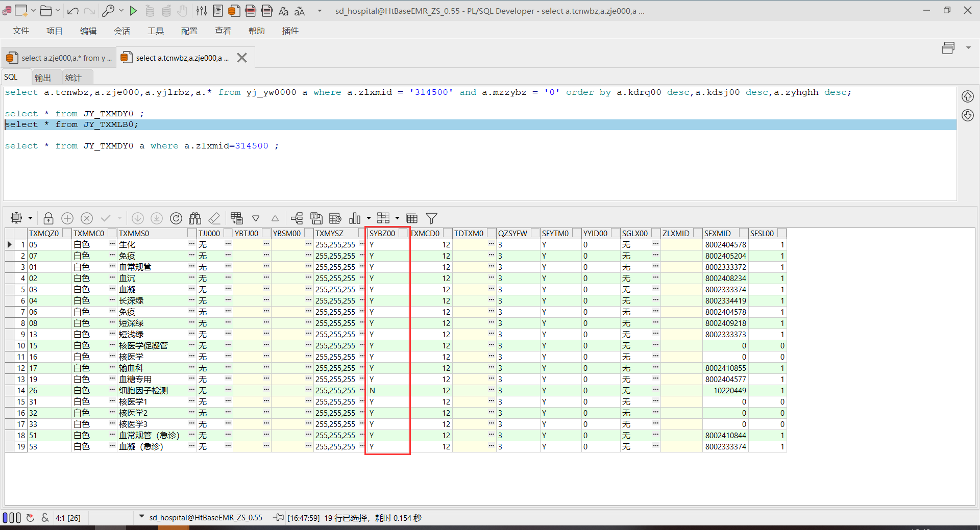
Task: Click the Find binoculars icon in grid toolbar
Action: (195, 218)
